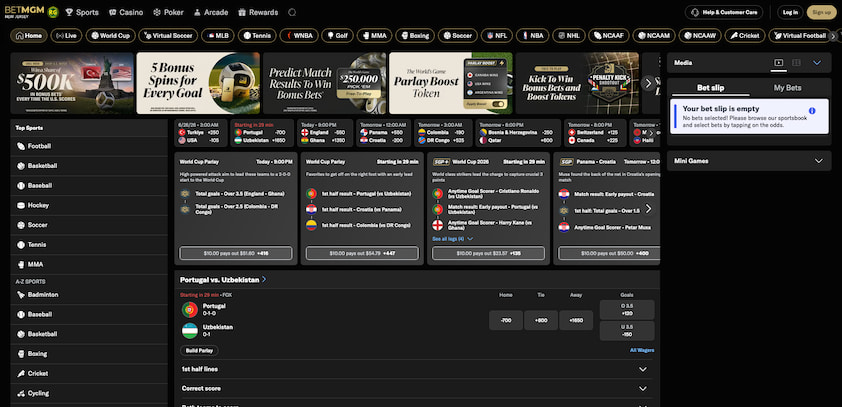This screenshot has height=407, width=842.
Task: Click the Media video player icon
Action: coord(778,63)
